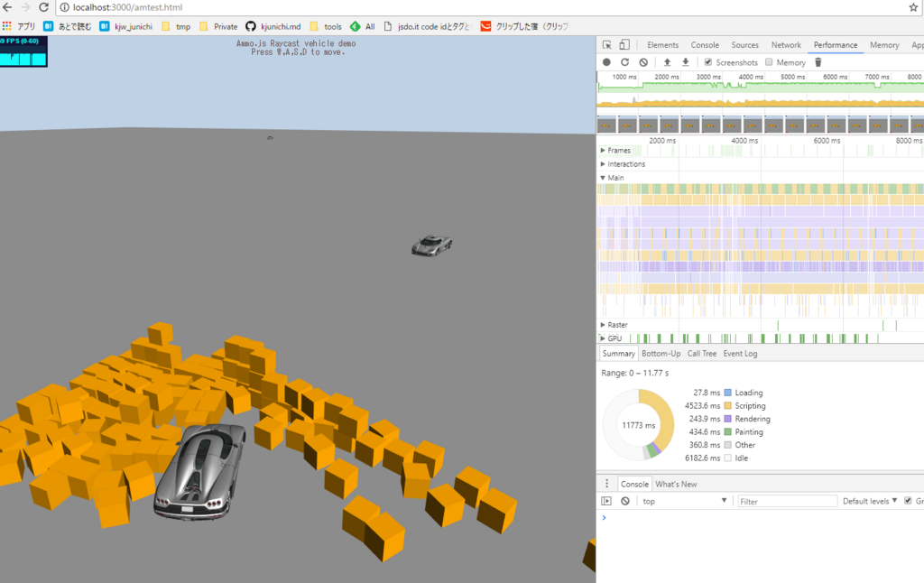Switch to the Console tab in DevTools header
This screenshot has height=583, width=924.
[x=705, y=45]
